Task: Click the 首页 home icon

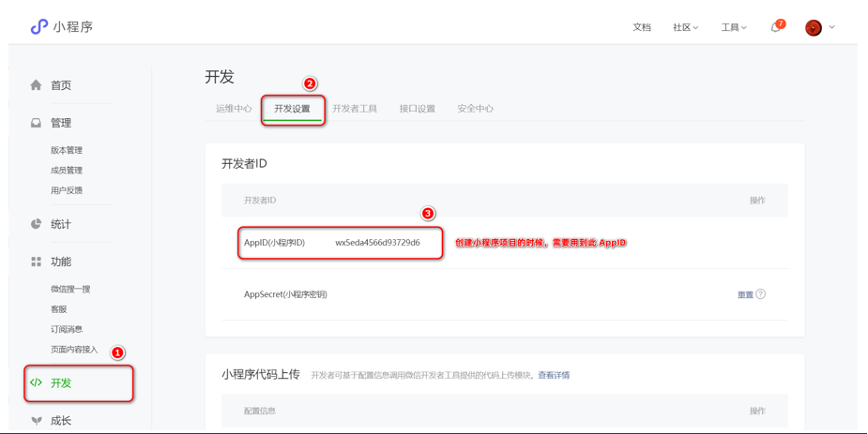Action: tap(36, 85)
